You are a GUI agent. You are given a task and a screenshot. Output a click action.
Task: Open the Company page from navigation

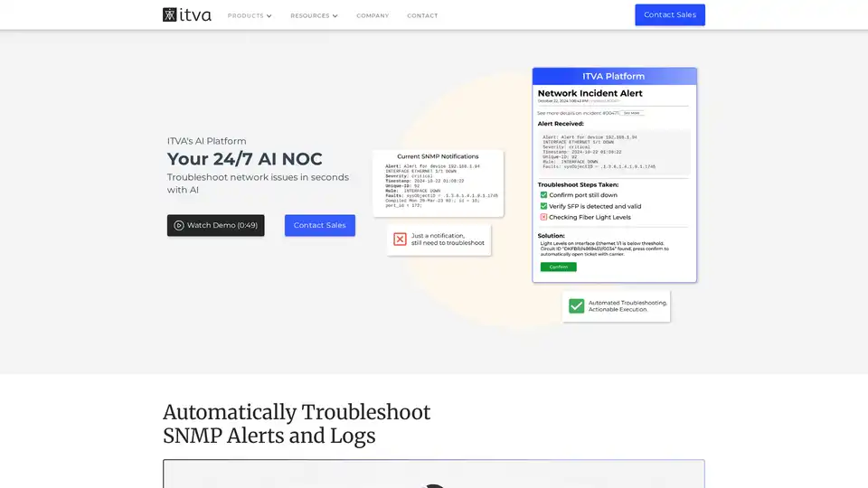[373, 15]
